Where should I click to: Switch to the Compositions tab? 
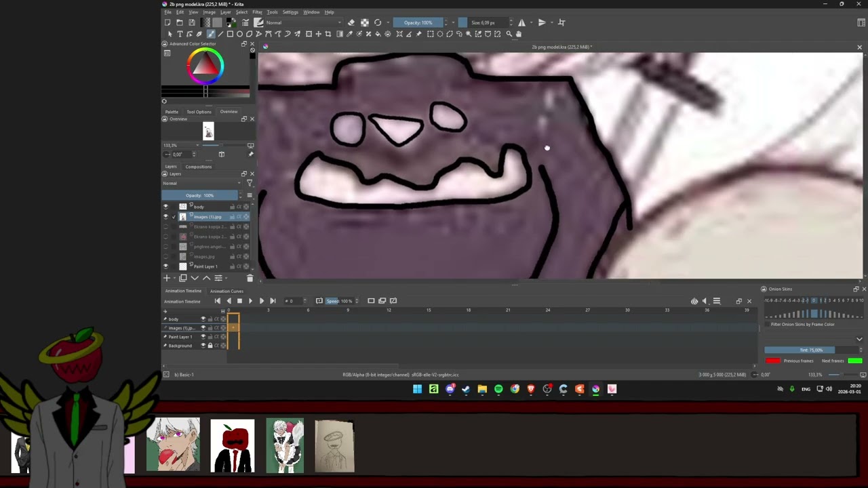click(199, 167)
